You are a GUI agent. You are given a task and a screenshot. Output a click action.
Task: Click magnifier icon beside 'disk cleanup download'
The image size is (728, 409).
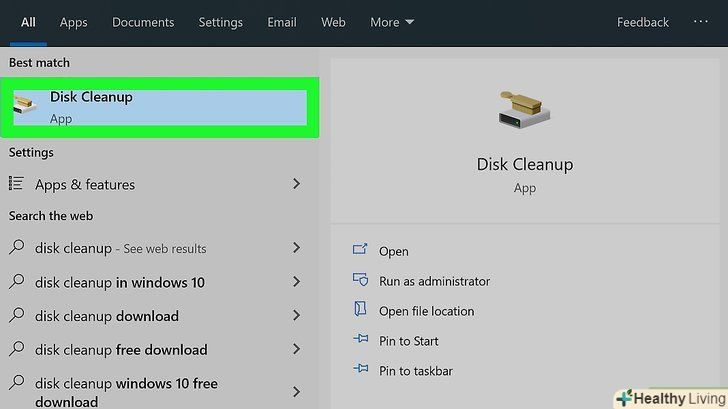click(x=17, y=315)
